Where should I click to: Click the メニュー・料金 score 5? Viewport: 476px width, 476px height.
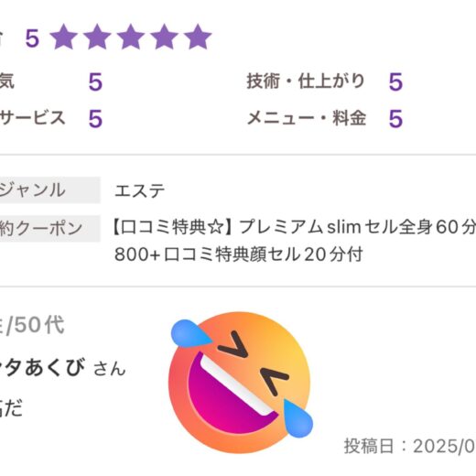pos(395,119)
